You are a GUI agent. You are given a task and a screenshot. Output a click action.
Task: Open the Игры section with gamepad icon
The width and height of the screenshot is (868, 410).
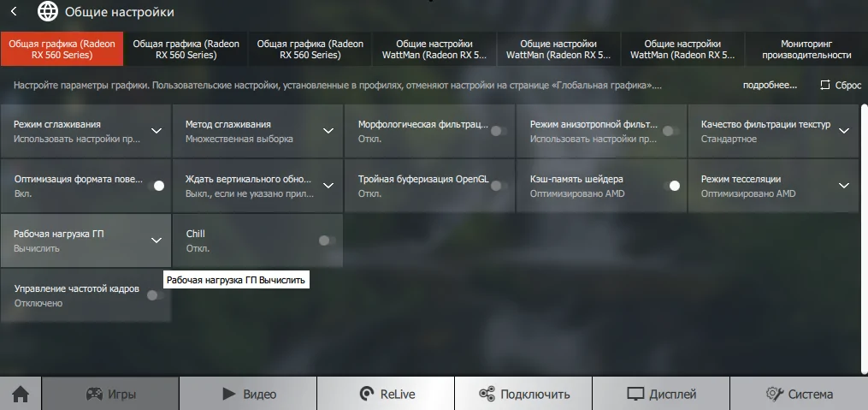110,394
